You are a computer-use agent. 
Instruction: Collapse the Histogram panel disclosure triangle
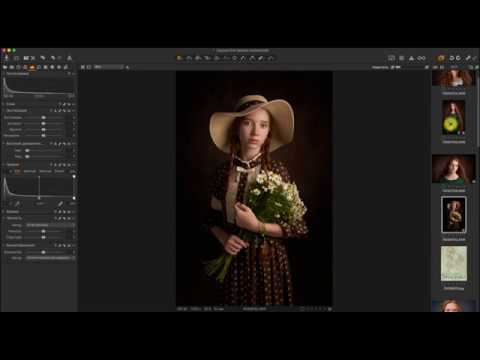pyautogui.click(x=4, y=73)
